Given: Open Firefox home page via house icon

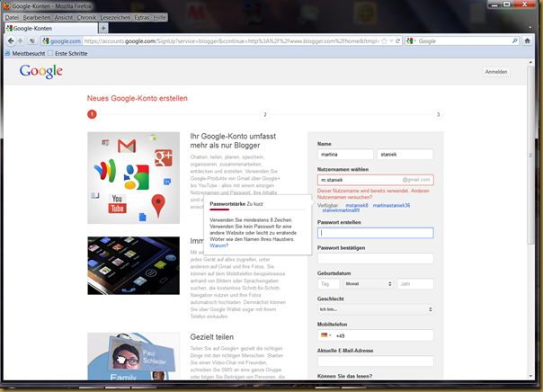Looking at the screenshot, I should pyautogui.click(x=527, y=40).
